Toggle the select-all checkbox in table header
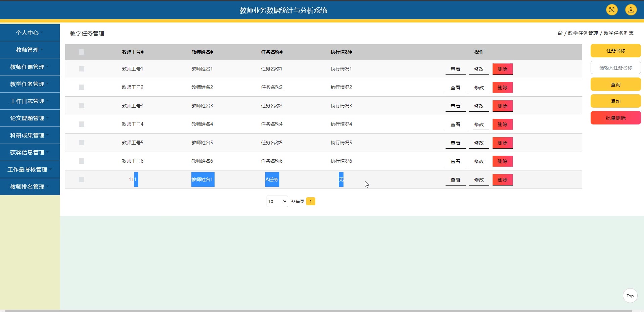The width and height of the screenshot is (644, 312). [82, 52]
